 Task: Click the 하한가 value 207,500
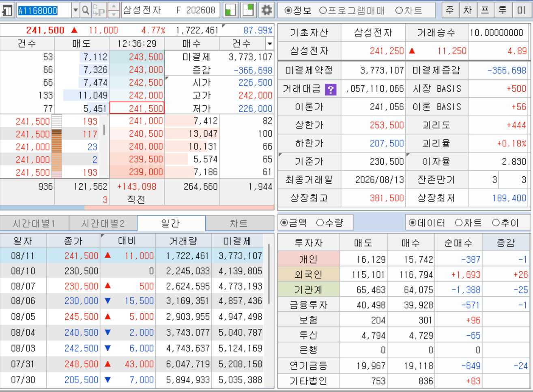(x=387, y=144)
